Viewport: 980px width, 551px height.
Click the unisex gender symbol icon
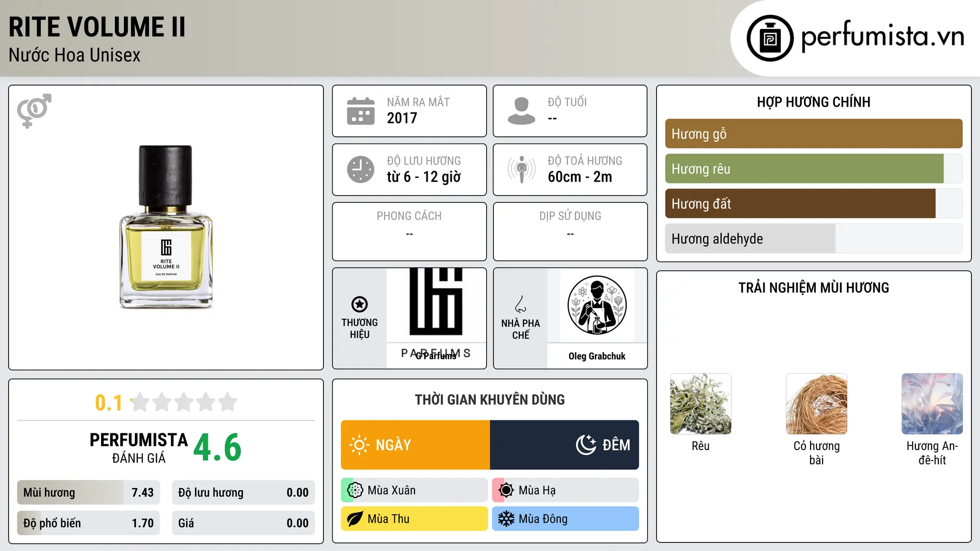point(34,111)
